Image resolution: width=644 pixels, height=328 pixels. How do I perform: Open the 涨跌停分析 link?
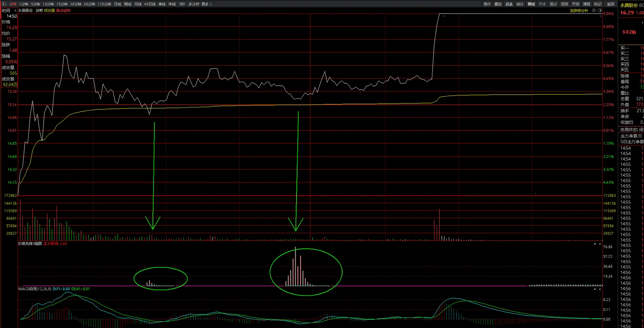click(x=579, y=11)
